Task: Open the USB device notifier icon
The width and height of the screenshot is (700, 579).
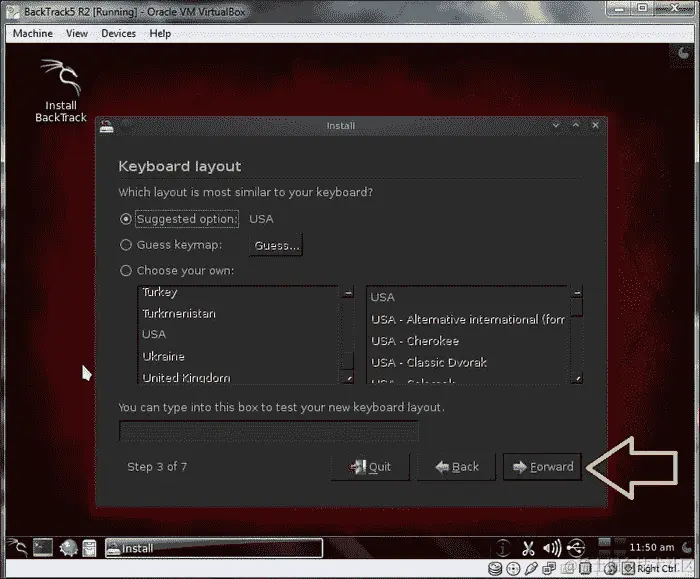Action: click(x=576, y=547)
